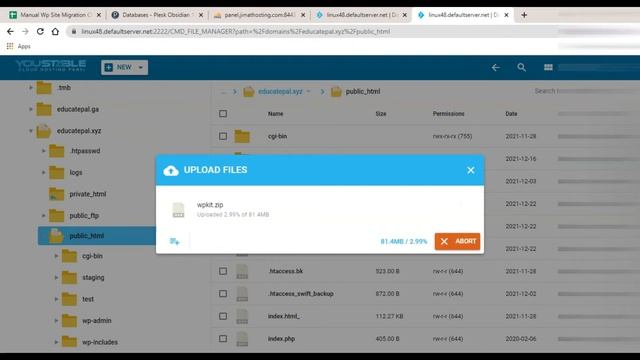Open the NEW button menu
This screenshot has height=360, width=640.
(124, 67)
